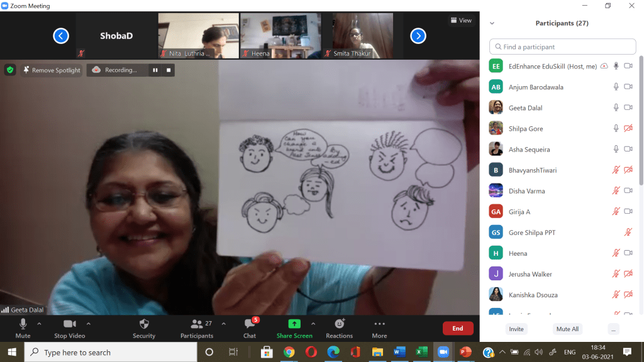Image resolution: width=644 pixels, height=362 pixels.
Task: Stop the recording
Action: pos(169,70)
